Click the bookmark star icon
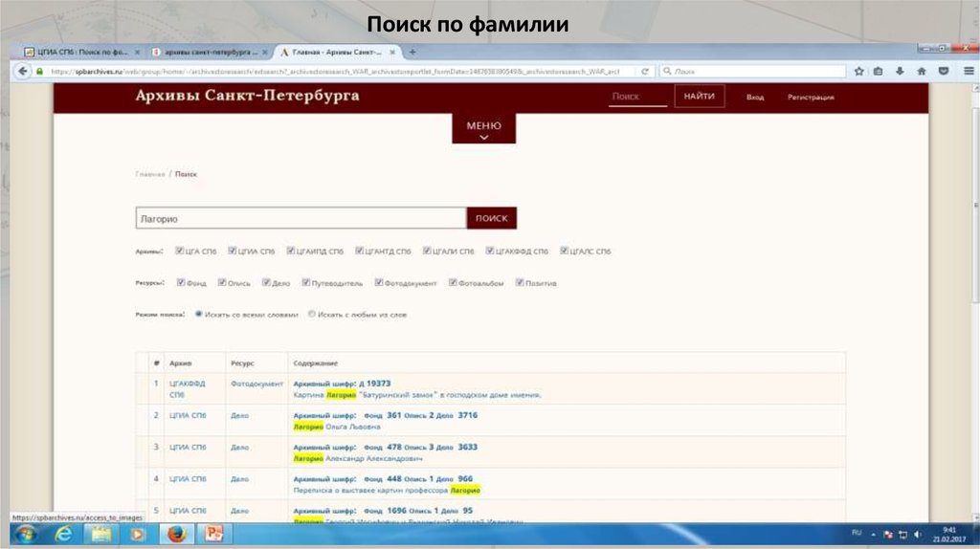 pos(858,71)
